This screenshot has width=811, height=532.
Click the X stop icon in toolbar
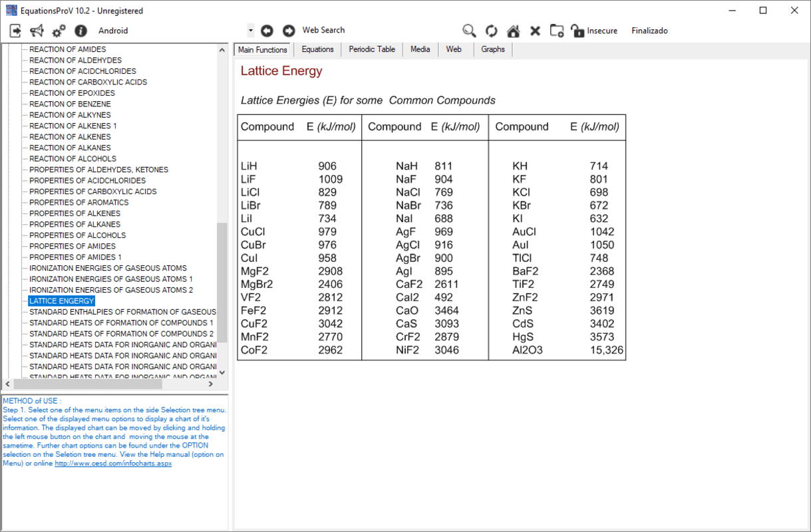point(535,31)
